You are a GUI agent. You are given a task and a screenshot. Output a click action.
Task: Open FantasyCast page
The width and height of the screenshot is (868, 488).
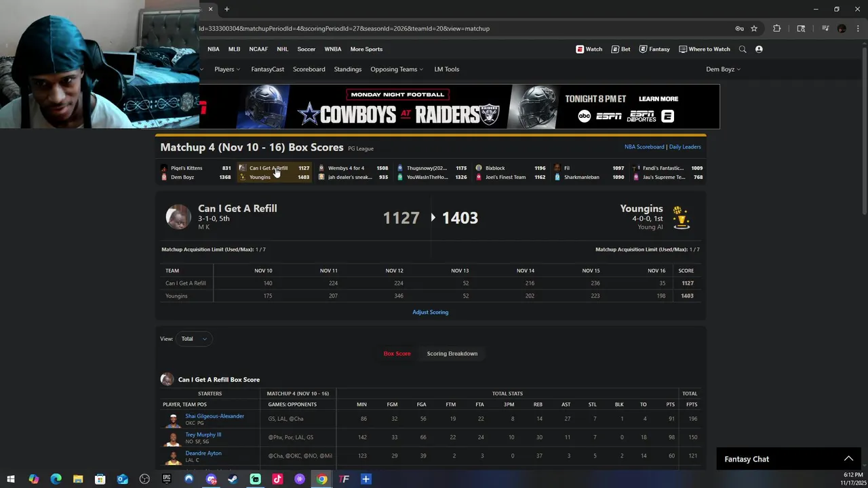(268, 69)
